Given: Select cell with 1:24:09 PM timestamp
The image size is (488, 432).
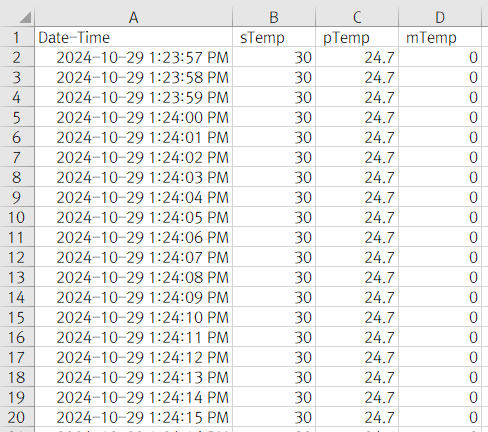Looking at the screenshot, I should (133, 297).
